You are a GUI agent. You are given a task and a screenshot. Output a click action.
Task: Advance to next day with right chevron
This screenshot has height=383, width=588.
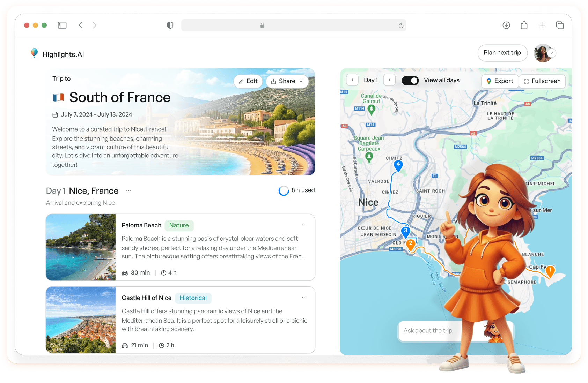[x=389, y=80]
